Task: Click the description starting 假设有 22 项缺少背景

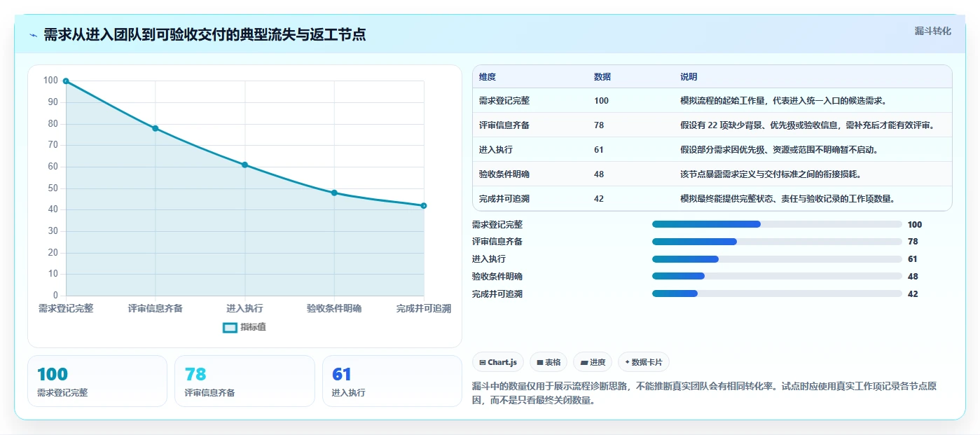Action: click(807, 125)
